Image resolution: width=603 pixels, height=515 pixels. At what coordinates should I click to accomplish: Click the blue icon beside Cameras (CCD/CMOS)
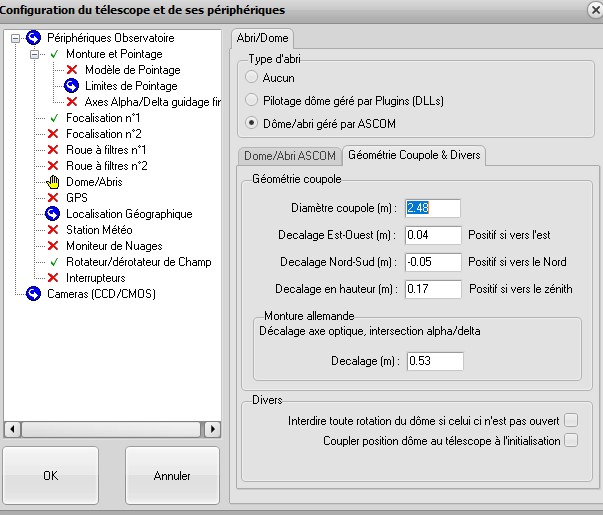pos(34,294)
